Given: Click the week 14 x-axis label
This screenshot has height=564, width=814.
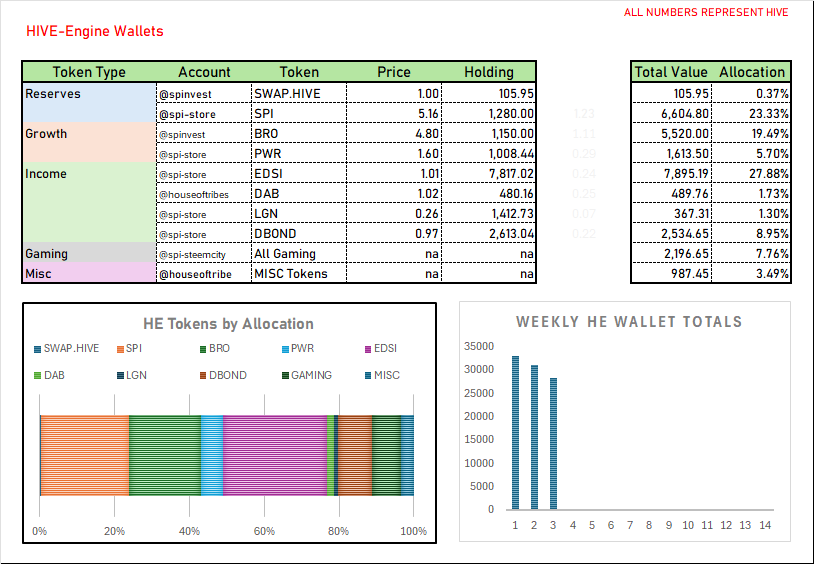Looking at the screenshot, I should coord(765,525).
